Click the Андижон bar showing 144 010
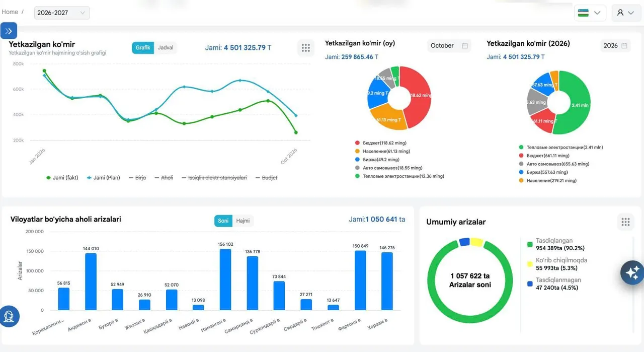This screenshot has width=644, height=352. pyautogui.click(x=91, y=282)
